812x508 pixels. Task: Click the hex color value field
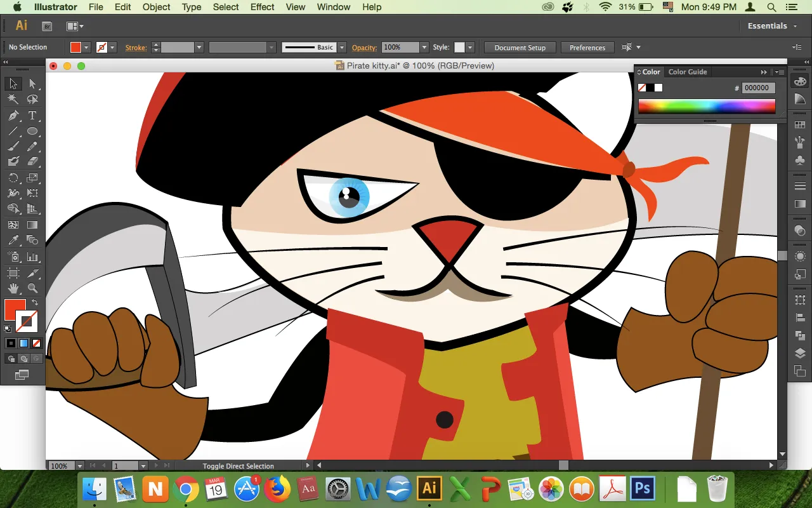(x=757, y=88)
